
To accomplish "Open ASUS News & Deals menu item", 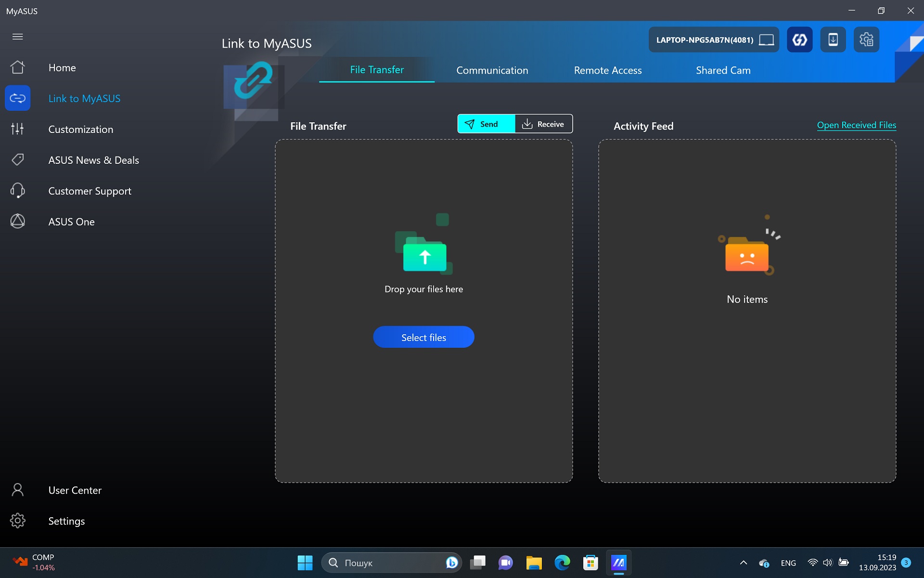I will coord(93,160).
